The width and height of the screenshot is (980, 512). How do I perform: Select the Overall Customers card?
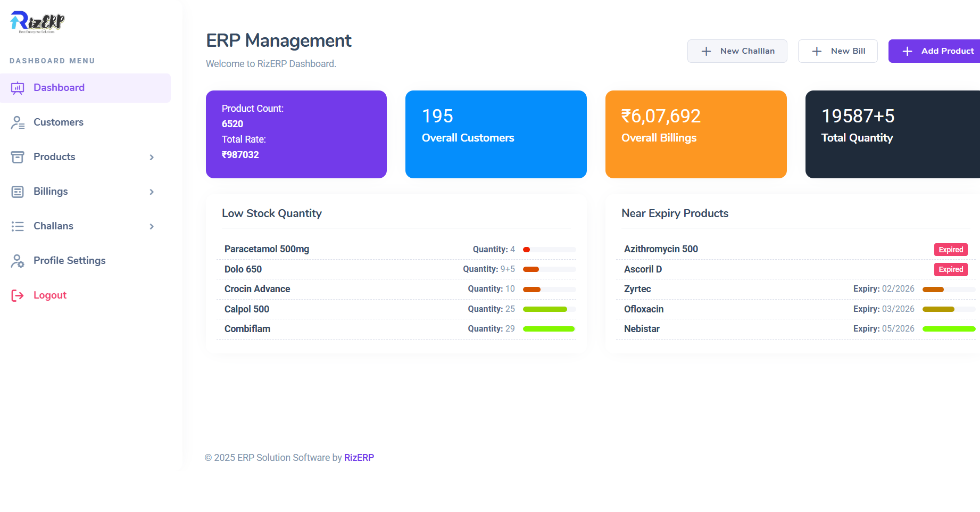point(496,134)
